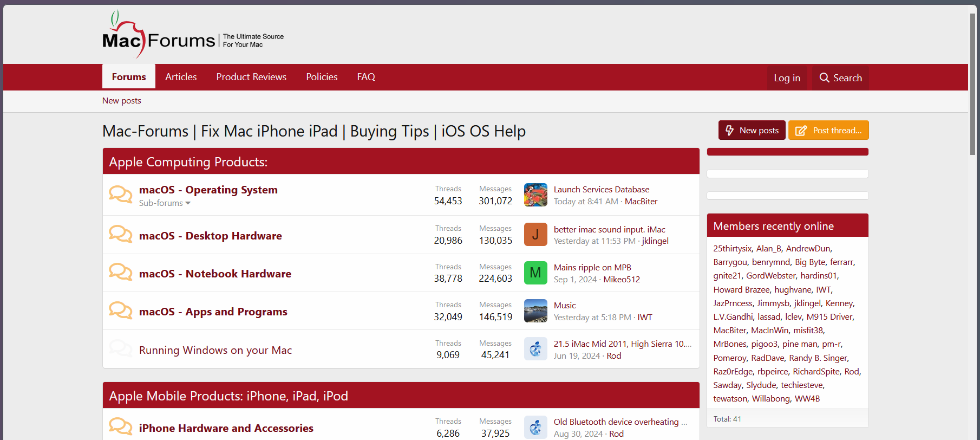Open member AndrewDun's profile

coord(808,248)
